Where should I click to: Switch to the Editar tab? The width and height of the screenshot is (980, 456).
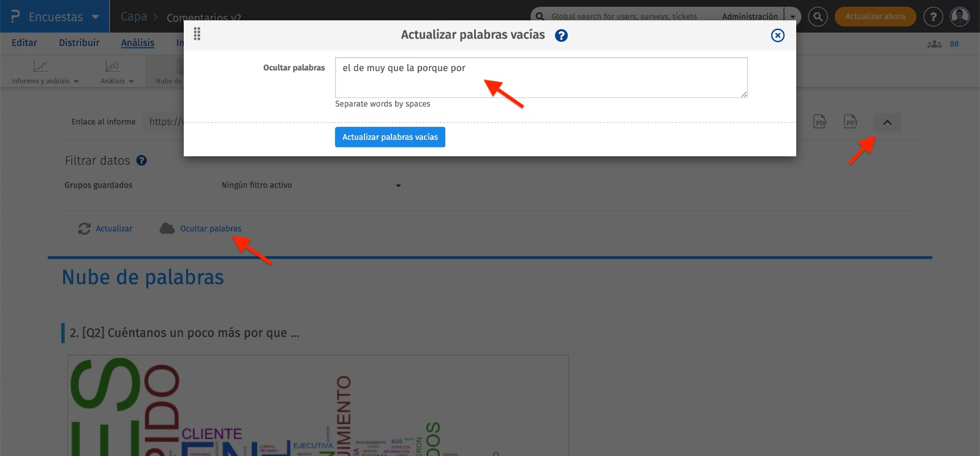pos(24,43)
